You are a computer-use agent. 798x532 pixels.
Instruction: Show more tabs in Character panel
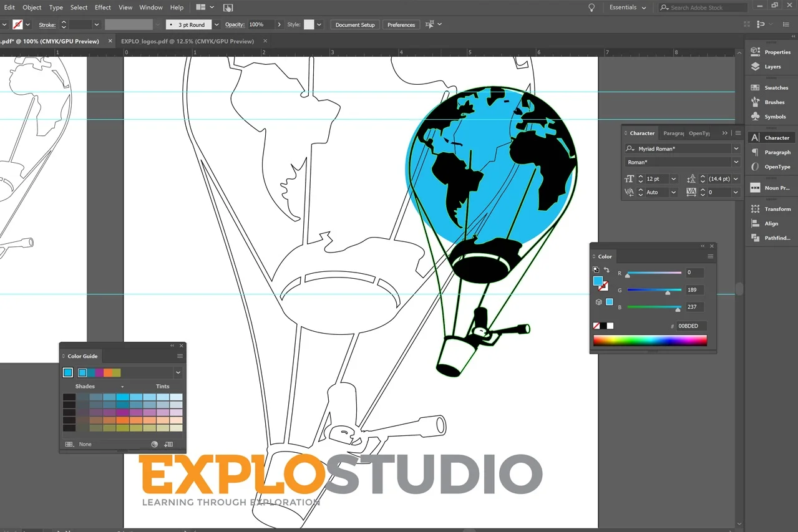[724, 133]
